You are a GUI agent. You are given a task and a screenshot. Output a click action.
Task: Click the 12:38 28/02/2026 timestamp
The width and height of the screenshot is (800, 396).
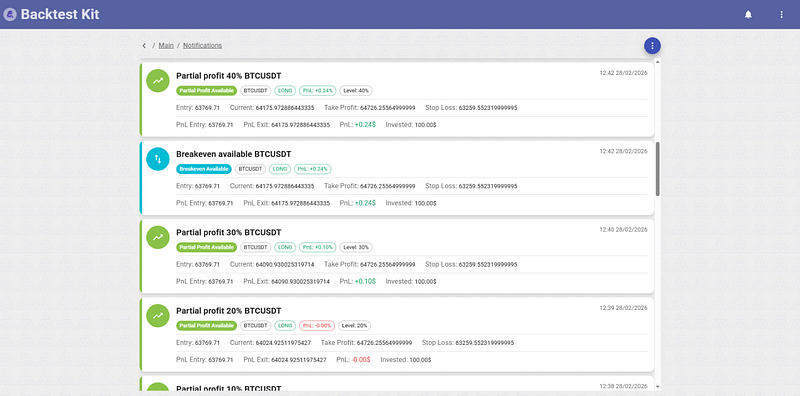click(x=623, y=386)
